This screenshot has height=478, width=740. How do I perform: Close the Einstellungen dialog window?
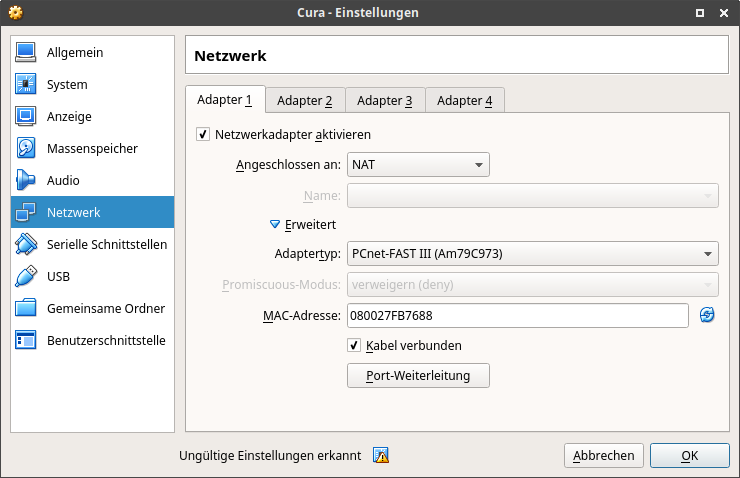point(724,13)
